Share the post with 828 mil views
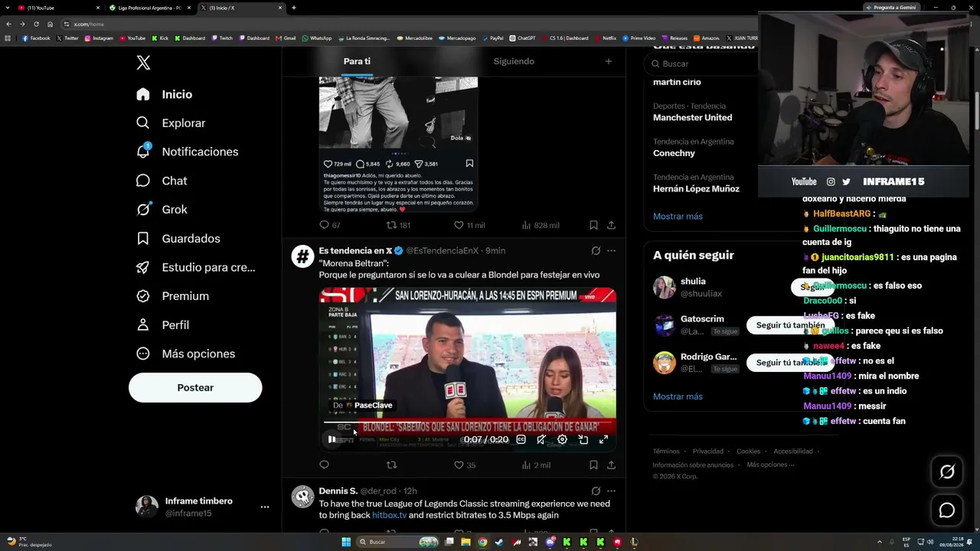Screen dimensions: 980x551 point(611,225)
